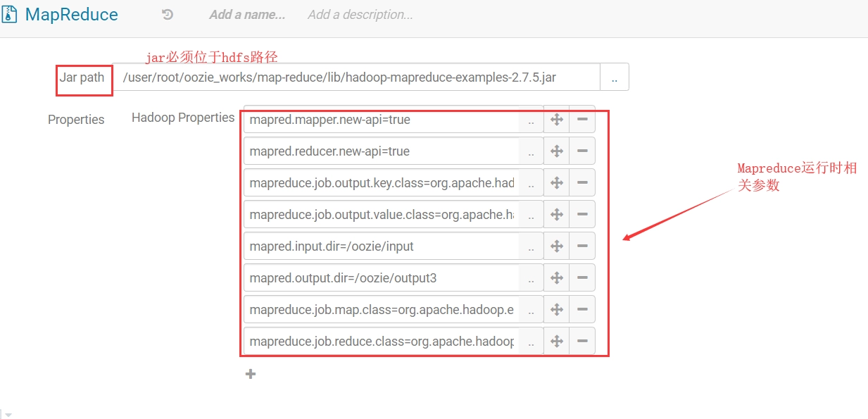The height and width of the screenshot is (419, 868).
Task: Remove the mapred.reducer.new-api property
Action: (582, 151)
